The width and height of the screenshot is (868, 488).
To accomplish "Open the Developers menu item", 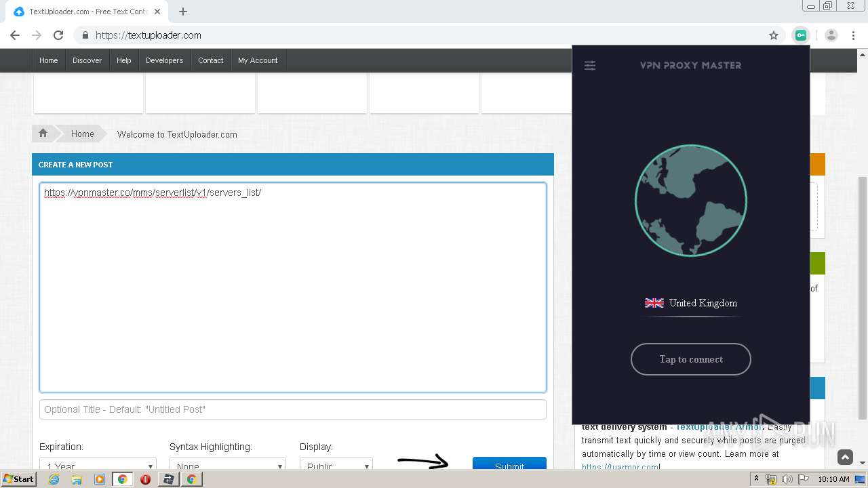I will click(165, 60).
